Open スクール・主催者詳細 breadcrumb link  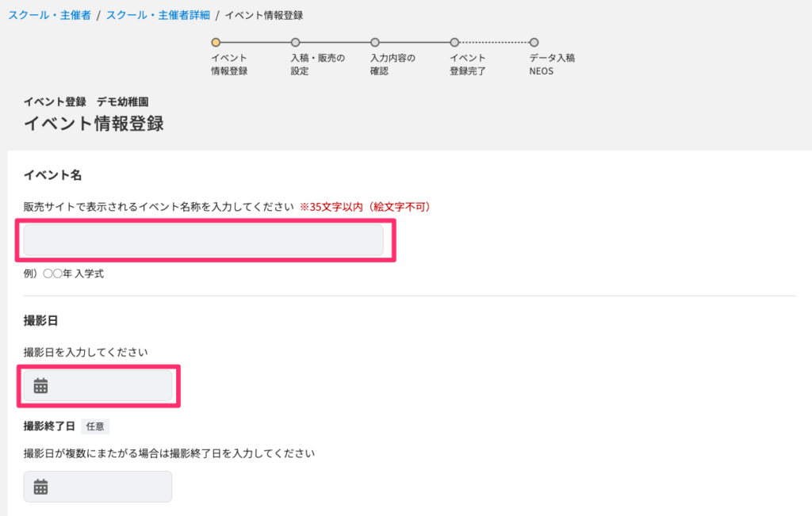[158, 16]
